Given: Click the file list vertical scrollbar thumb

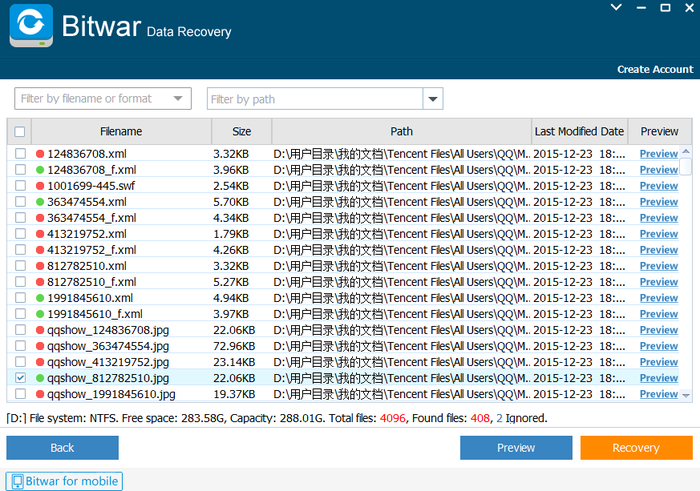Looking at the screenshot, I should [x=686, y=167].
